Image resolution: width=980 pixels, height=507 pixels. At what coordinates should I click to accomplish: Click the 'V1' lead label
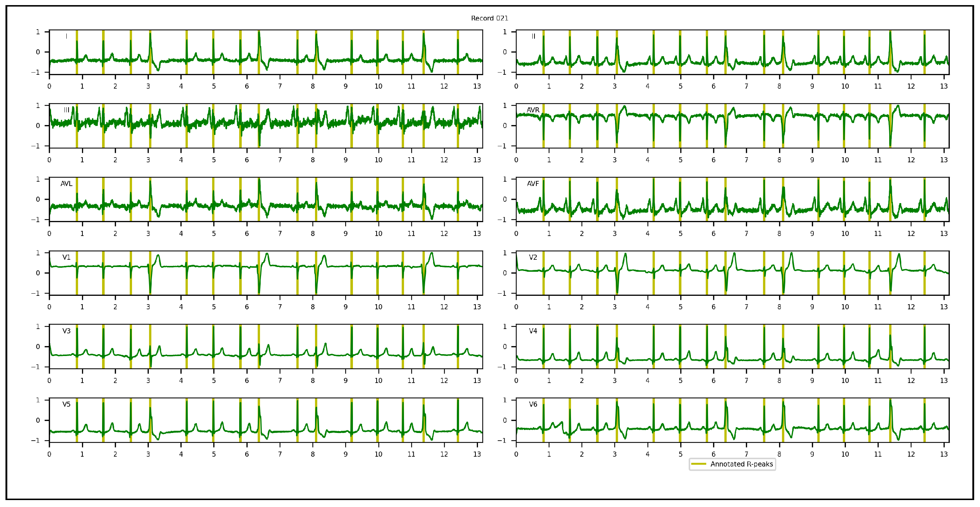pyautogui.click(x=67, y=257)
